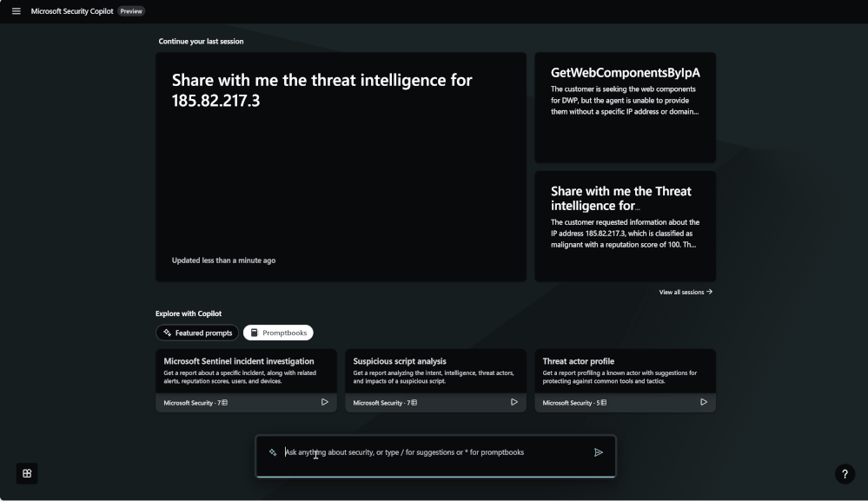The height and width of the screenshot is (501, 868).
Task: Click the 'Explore with Copilot' heading
Action: click(189, 313)
